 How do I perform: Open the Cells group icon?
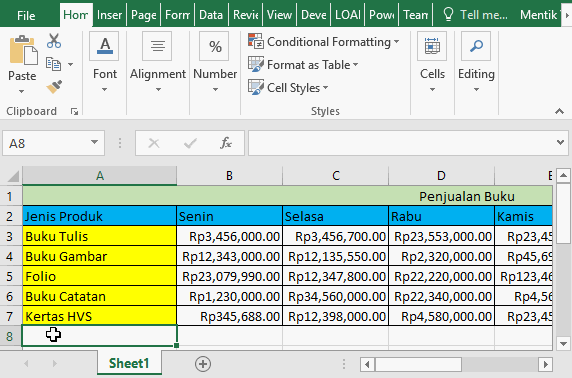(x=432, y=46)
